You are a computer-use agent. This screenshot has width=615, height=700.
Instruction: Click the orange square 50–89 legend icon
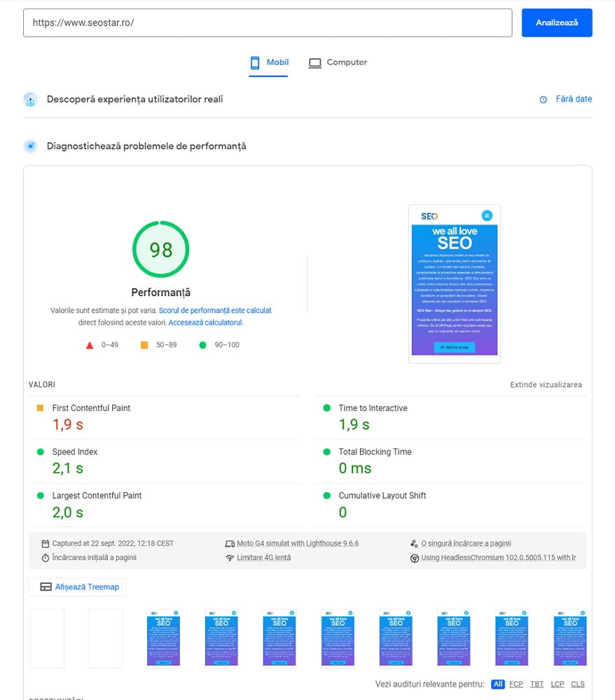click(x=144, y=345)
